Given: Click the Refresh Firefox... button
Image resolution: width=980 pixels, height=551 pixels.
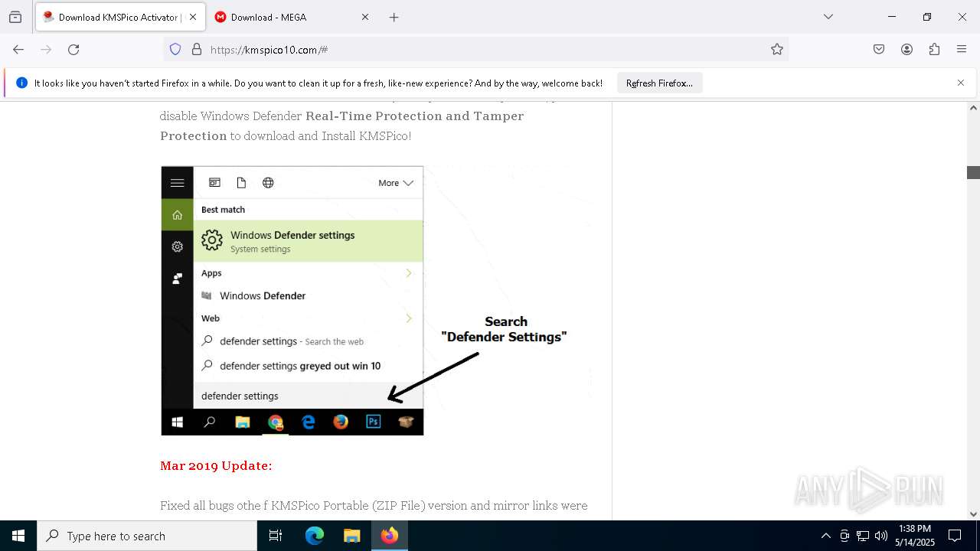Looking at the screenshot, I should coord(659,83).
